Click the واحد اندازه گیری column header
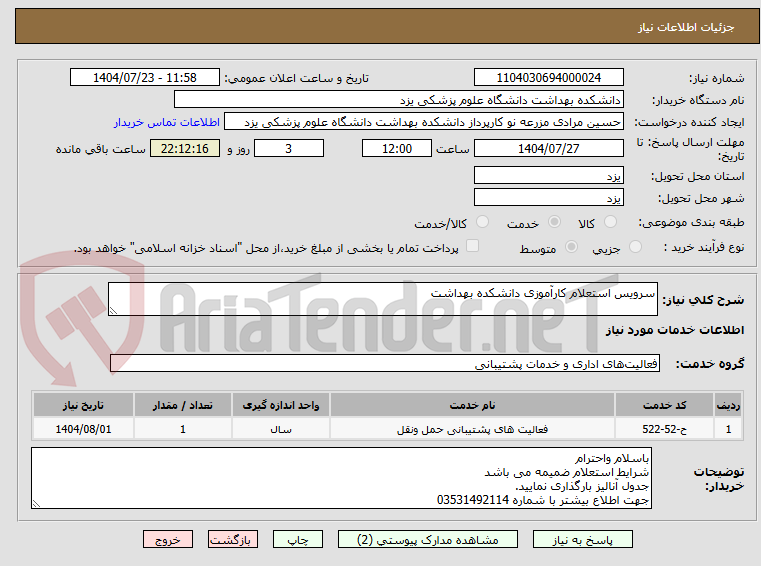The image size is (761, 566). (x=281, y=405)
